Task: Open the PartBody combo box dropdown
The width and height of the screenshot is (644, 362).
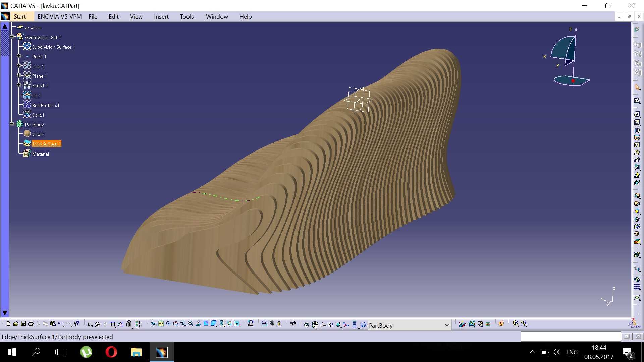Action: (x=447, y=325)
